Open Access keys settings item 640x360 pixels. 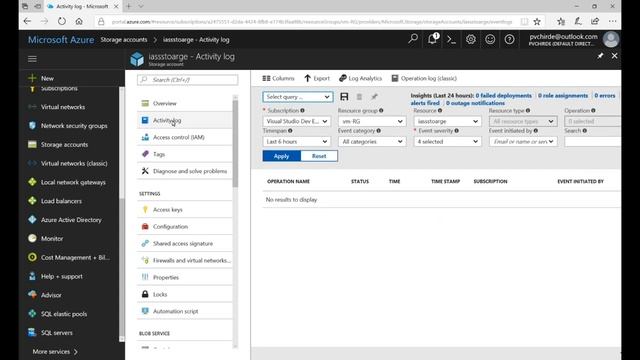coord(185,209)
